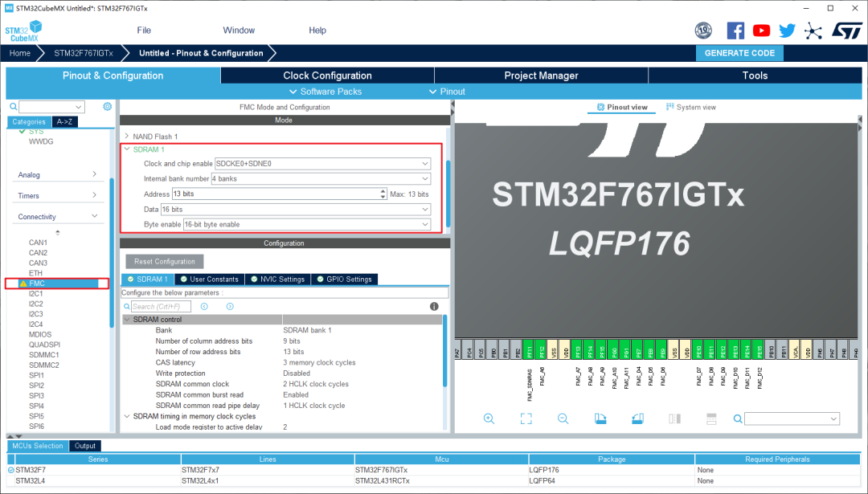Go to previous parameter search result
The width and height of the screenshot is (868, 494).
(x=204, y=307)
